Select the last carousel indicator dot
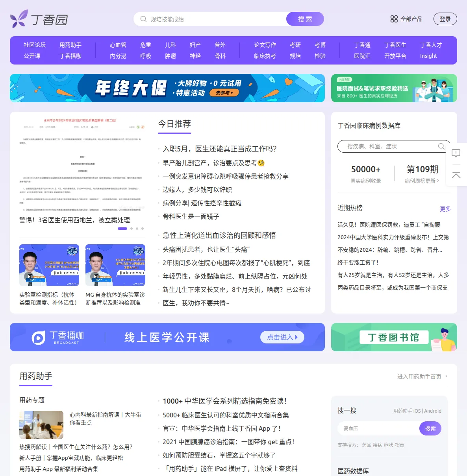This screenshot has width=467, height=476. [x=143, y=229]
